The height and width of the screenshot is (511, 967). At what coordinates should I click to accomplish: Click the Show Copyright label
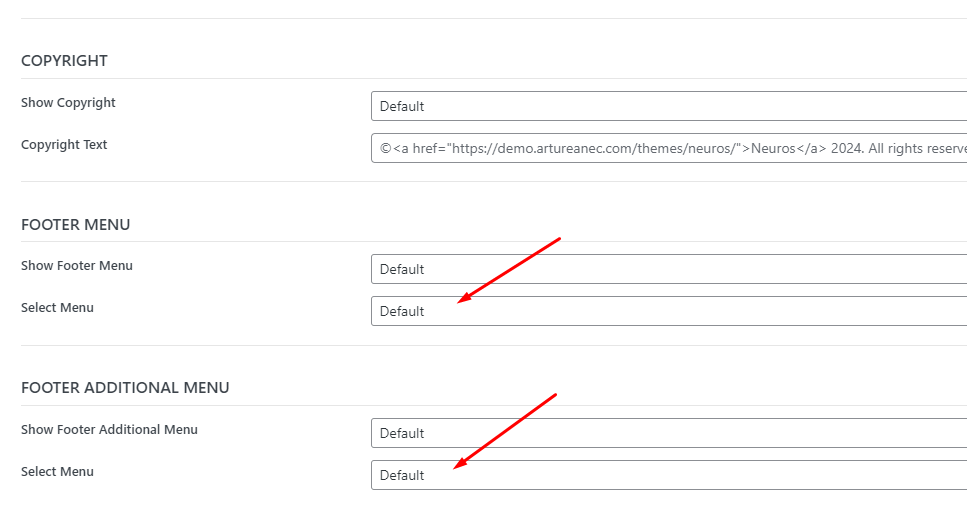pyautogui.click(x=68, y=103)
